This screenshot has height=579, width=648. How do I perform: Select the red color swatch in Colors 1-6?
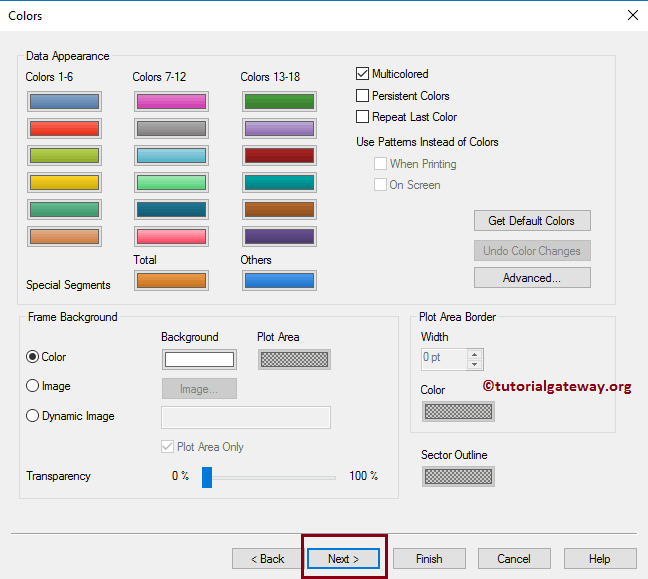tap(64, 129)
